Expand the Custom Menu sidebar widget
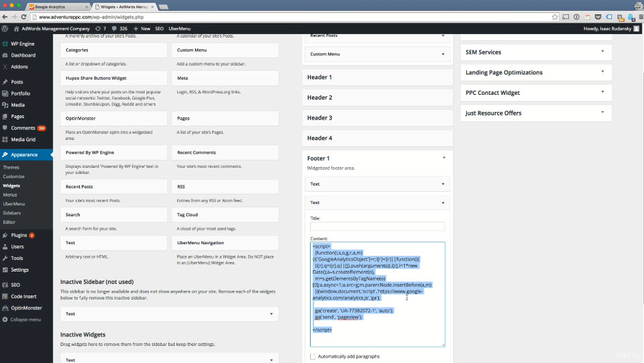 pyautogui.click(x=444, y=55)
